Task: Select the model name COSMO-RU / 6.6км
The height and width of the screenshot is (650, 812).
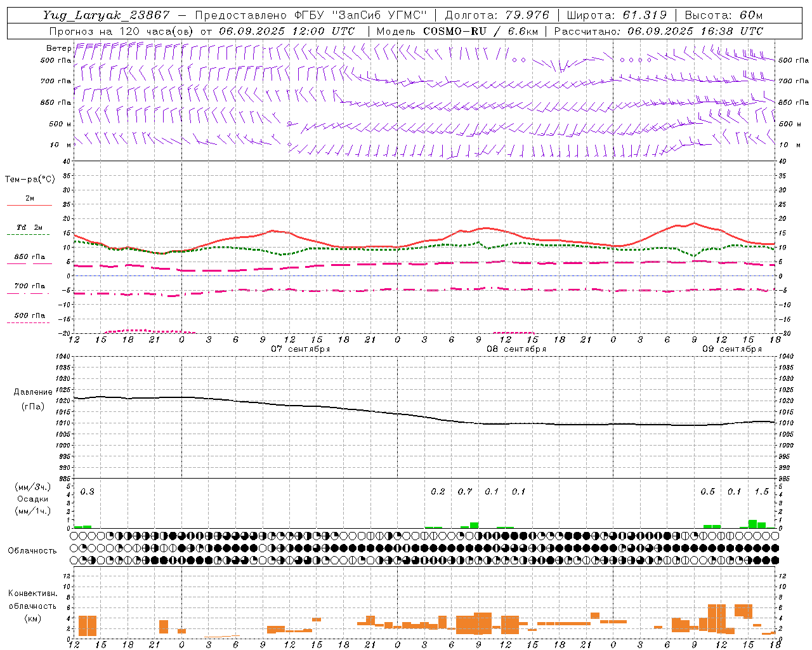Action: coord(481,31)
